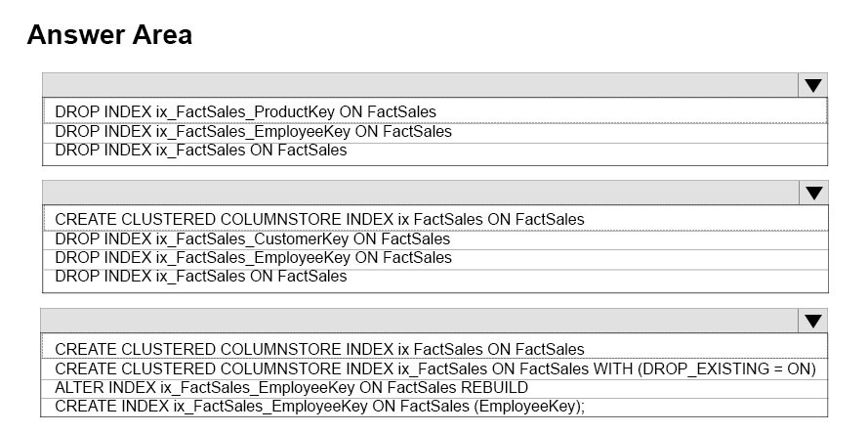Click the black triangle icon above ProductKey option

tap(812, 85)
